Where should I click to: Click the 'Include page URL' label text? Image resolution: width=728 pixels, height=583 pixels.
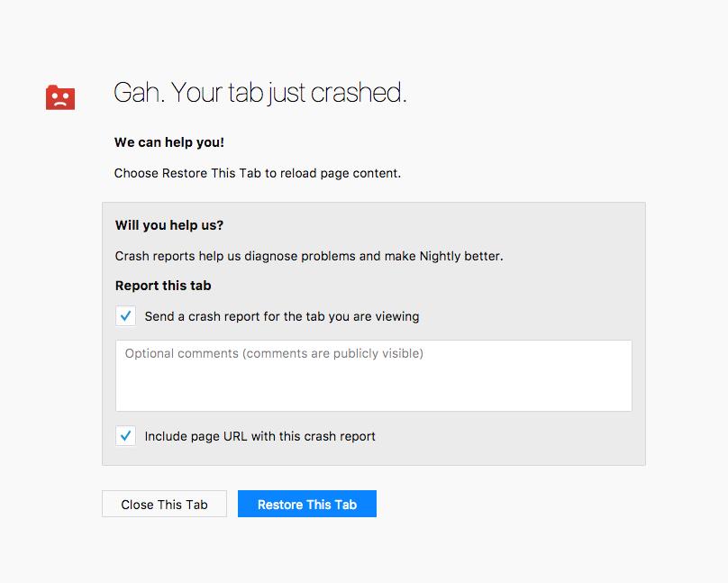coord(259,436)
